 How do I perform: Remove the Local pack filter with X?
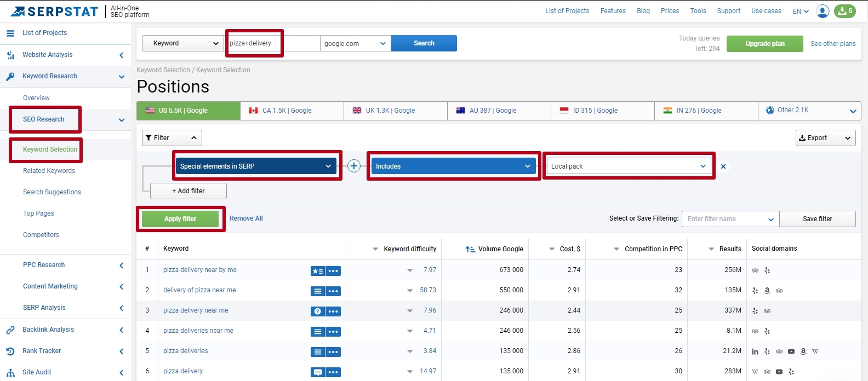click(723, 166)
